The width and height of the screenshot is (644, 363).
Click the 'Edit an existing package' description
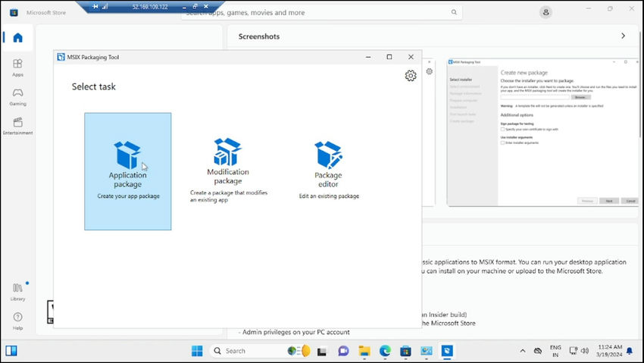click(329, 196)
